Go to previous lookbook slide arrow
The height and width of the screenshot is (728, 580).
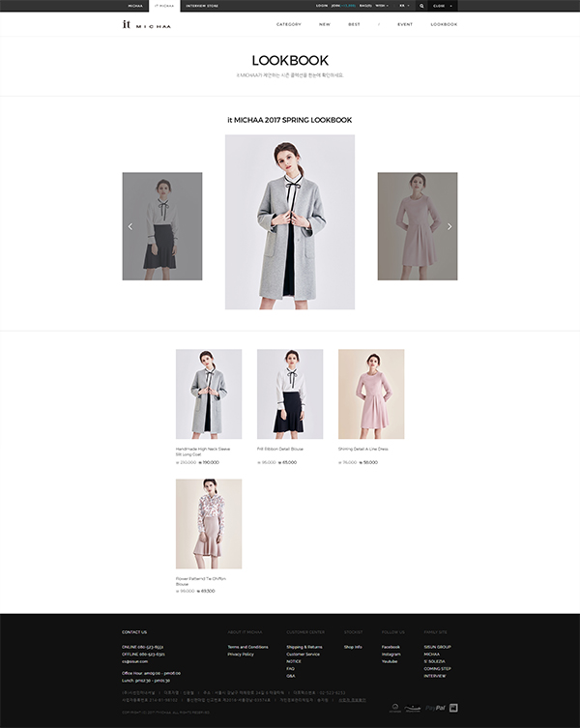click(130, 226)
